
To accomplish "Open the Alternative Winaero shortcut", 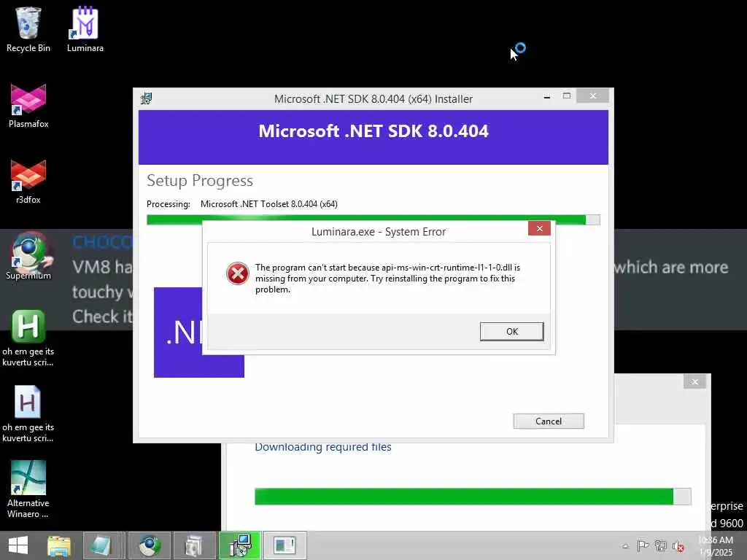I will click(28, 489).
